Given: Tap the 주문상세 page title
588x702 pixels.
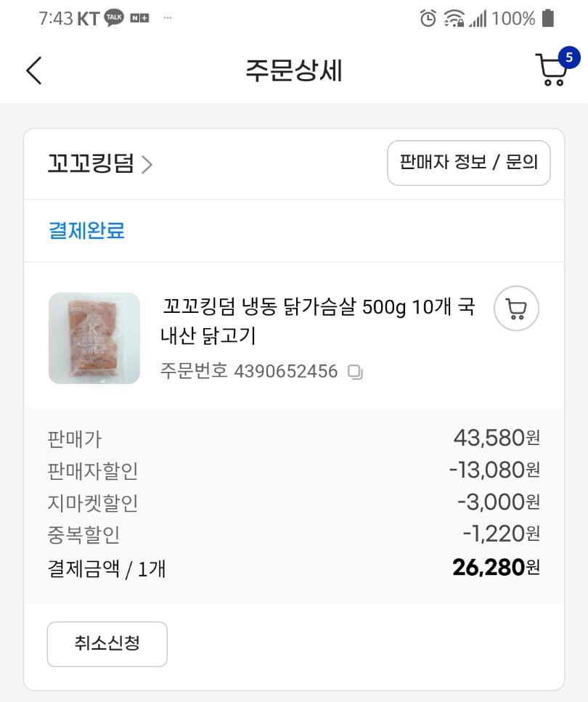Looking at the screenshot, I should pos(293,70).
